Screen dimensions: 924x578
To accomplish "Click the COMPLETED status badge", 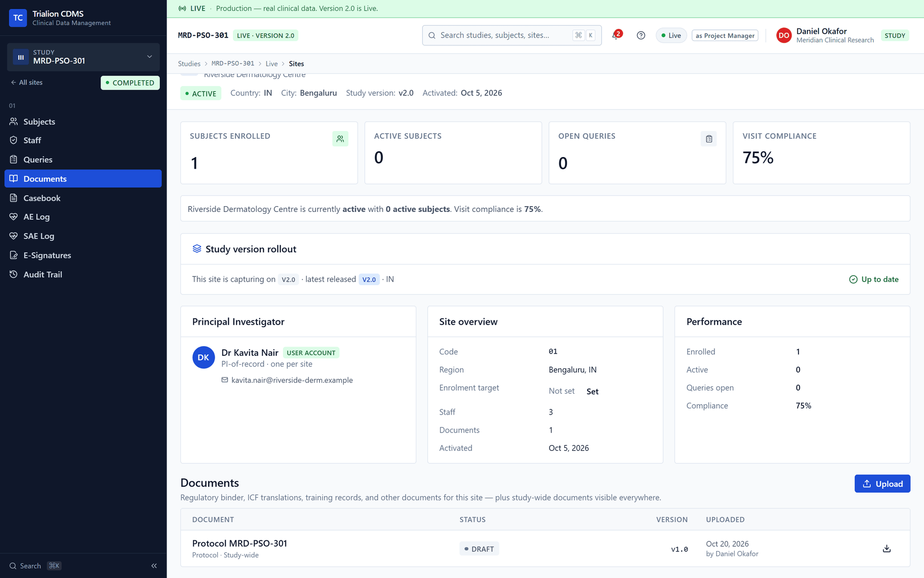I will pos(130,83).
